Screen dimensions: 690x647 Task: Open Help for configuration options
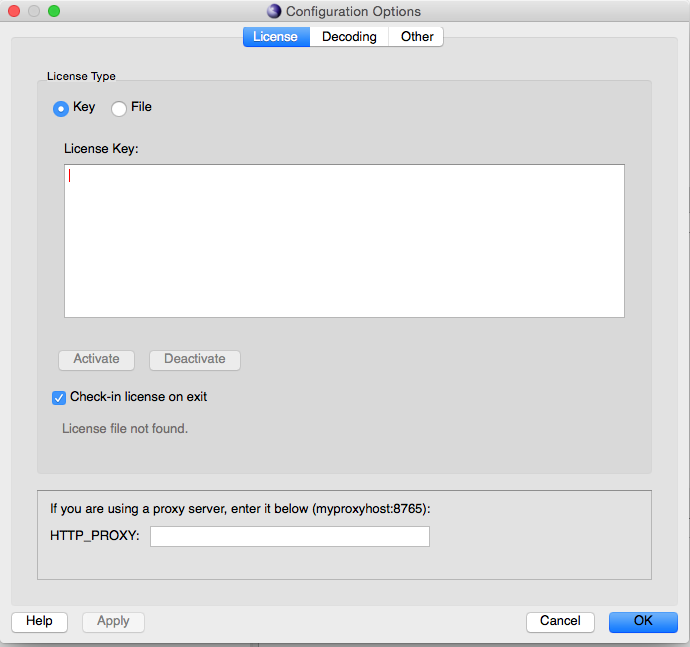tap(39, 621)
